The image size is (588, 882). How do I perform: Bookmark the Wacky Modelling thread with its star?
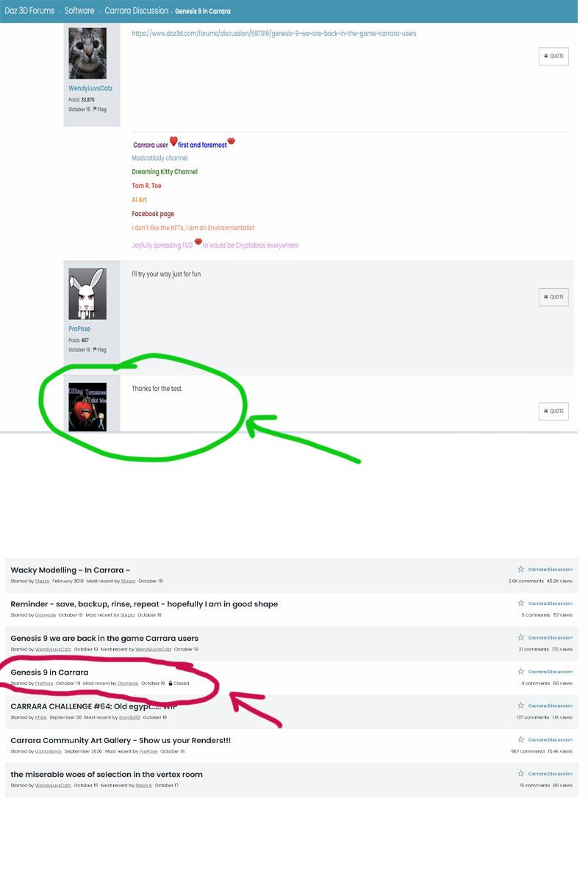coord(521,569)
